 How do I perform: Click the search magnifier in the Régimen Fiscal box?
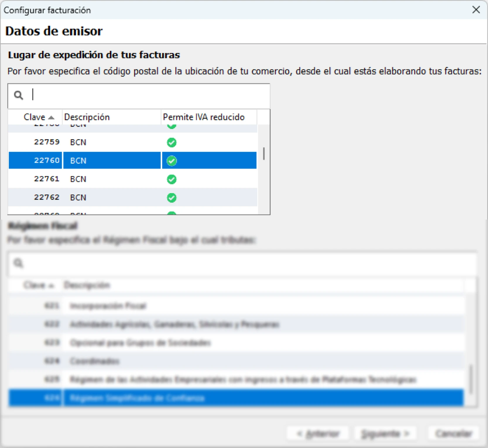18,263
